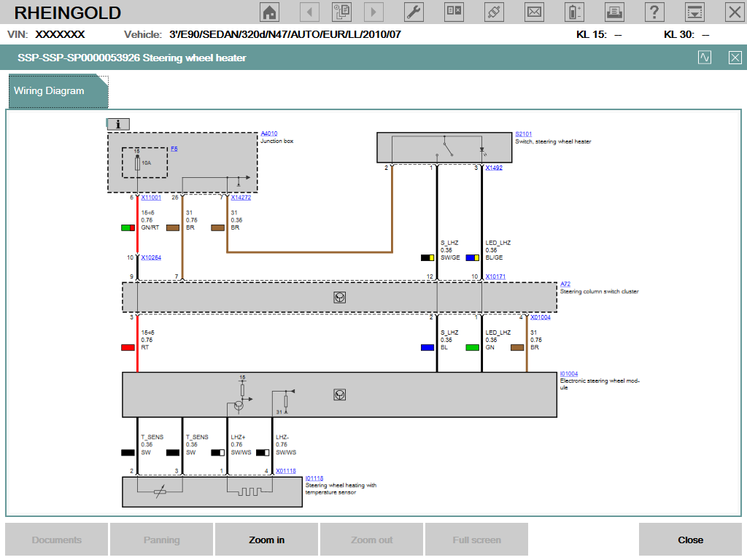Screen dimensions: 747x560
Task: Open connector X01004 link
Action: pos(541,318)
